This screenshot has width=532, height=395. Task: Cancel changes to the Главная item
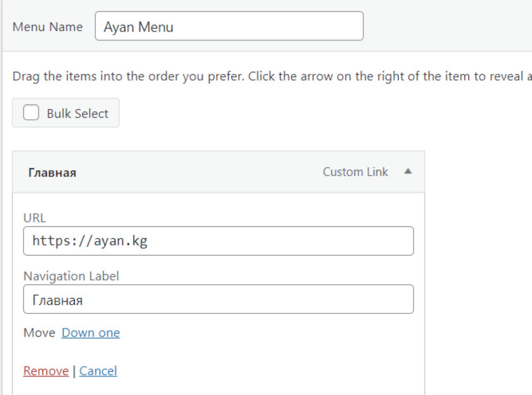(x=98, y=371)
